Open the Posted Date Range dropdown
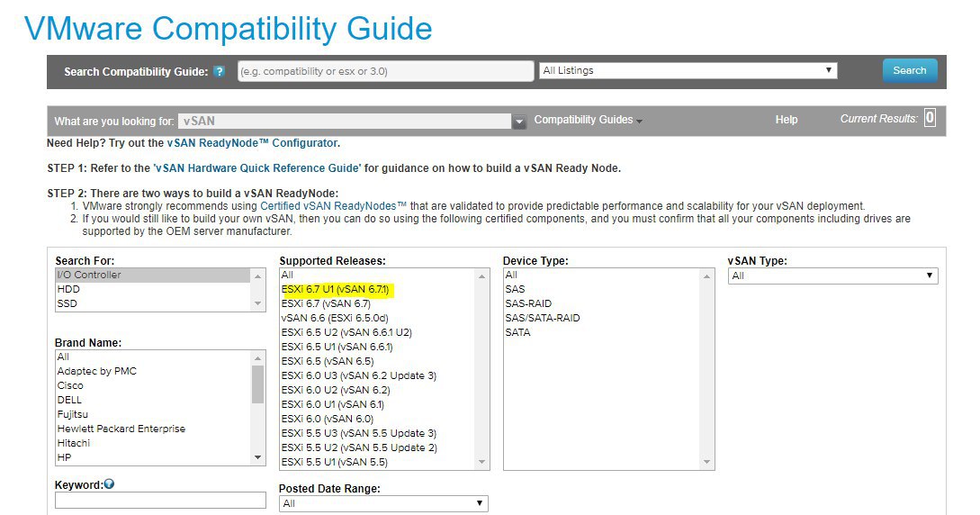This screenshot has height=515, width=980. point(383,503)
